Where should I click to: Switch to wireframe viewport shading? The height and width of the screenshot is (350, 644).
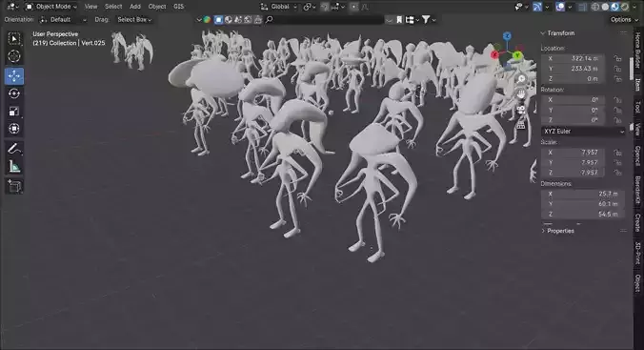click(x=595, y=7)
